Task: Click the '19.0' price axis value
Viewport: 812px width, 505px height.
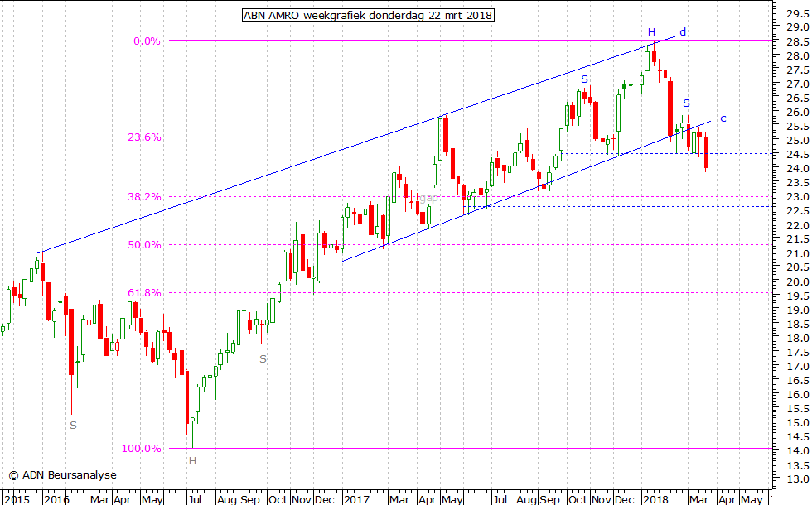Action: [798, 310]
